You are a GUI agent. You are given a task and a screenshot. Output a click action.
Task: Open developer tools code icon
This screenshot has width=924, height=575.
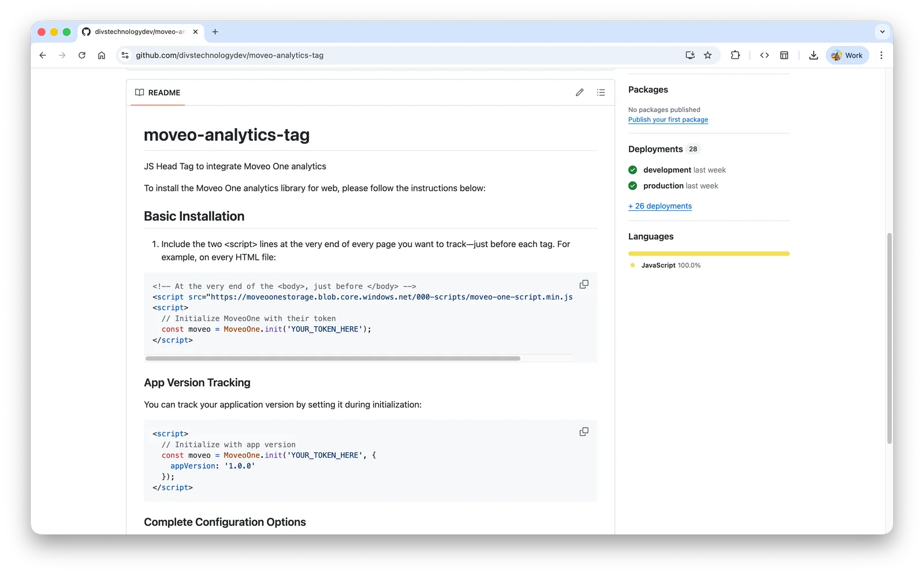pyautogui.click(x=765, y=55)
